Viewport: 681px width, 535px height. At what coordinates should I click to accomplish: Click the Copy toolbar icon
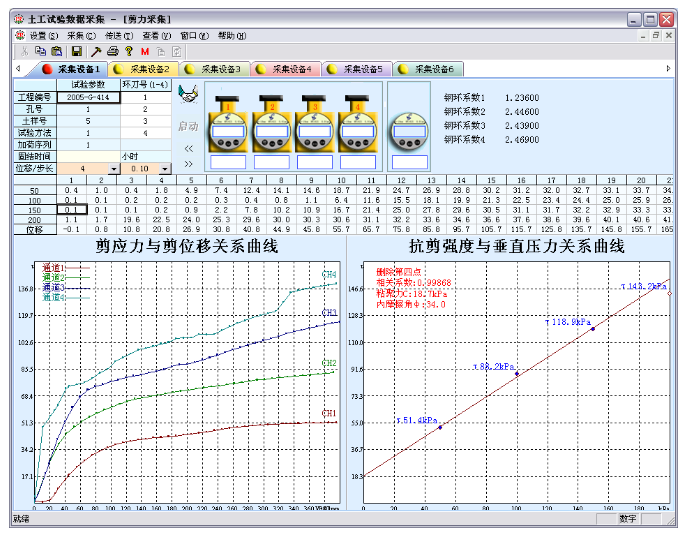pyautogui.click(x=40, y=50)
